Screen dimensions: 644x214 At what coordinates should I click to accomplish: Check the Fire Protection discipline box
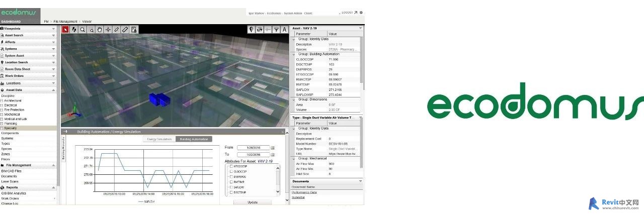point(2,110)
